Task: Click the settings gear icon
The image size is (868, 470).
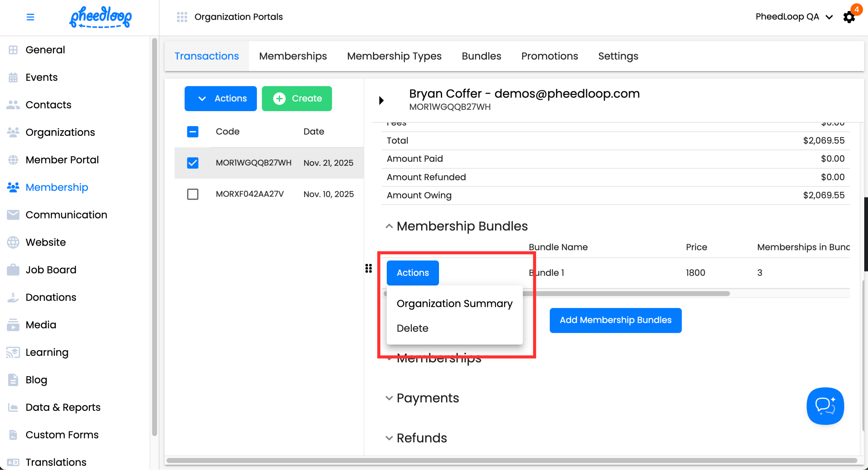Action: pyautogui.click(x=849, y=17)
